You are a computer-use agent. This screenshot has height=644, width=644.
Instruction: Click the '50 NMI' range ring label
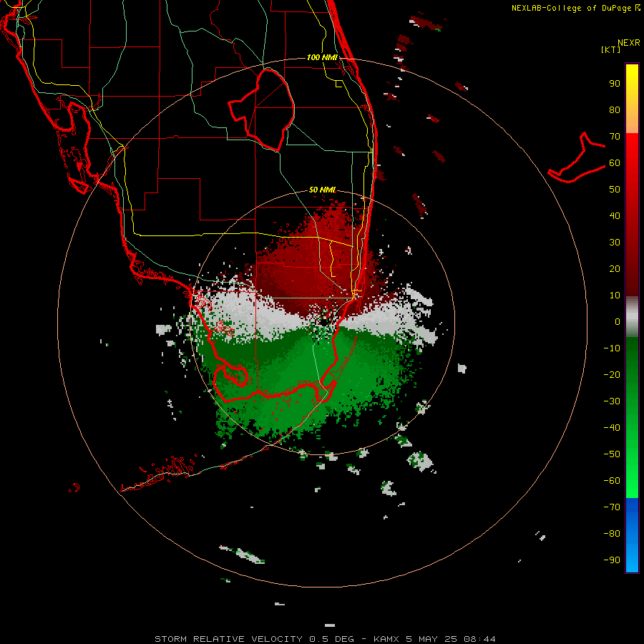click(x=322, y=190)
